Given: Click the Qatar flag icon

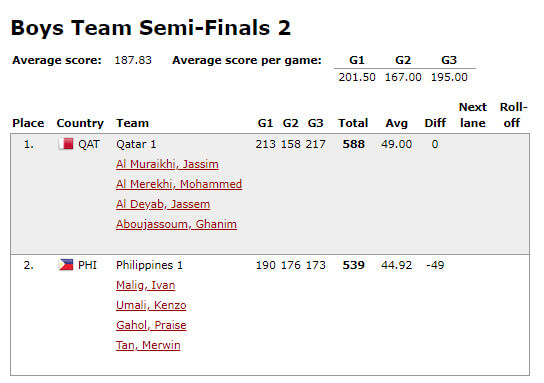Looking at the screenshot, I should (66, 144).
